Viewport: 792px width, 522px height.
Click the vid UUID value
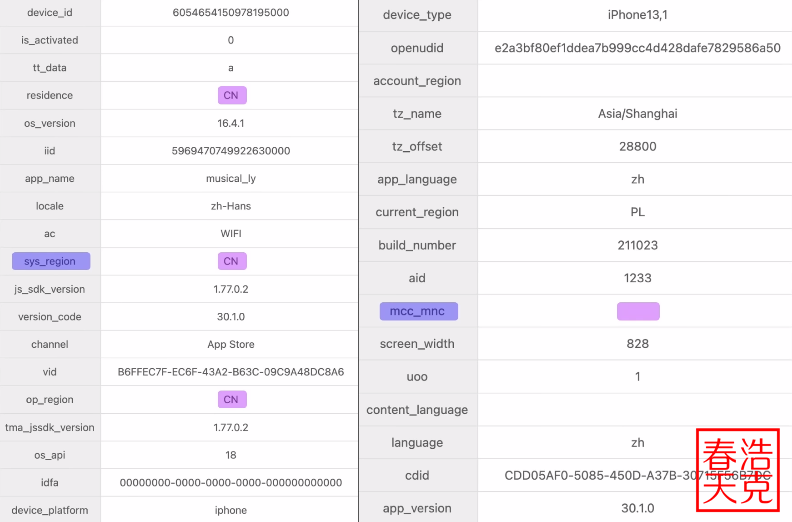coord(231,372)
